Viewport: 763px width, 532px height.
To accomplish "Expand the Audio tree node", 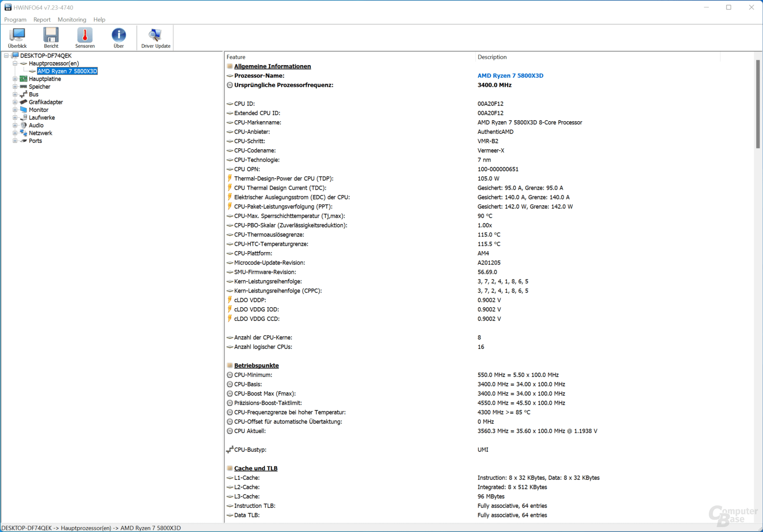I will [x=15, y=125].
